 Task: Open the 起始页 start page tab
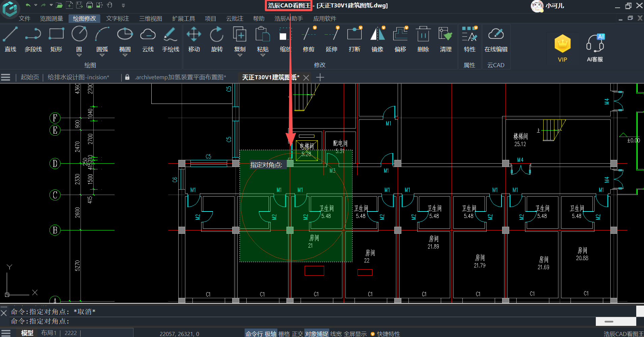30,77
